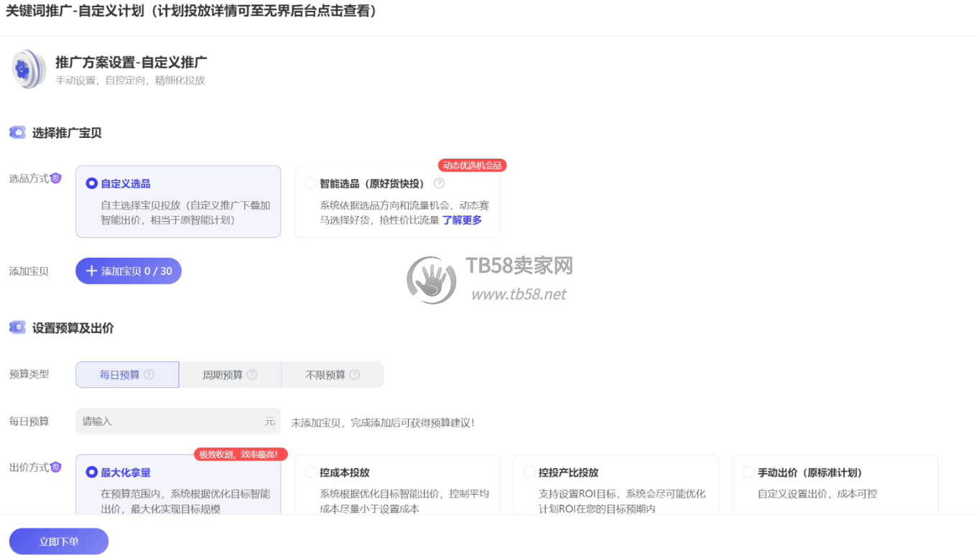Viewport: 977px width, 560px height.
Task: Click the badge icon next to 选品方式
Action: pyautogui.click(x=56, y=179)
